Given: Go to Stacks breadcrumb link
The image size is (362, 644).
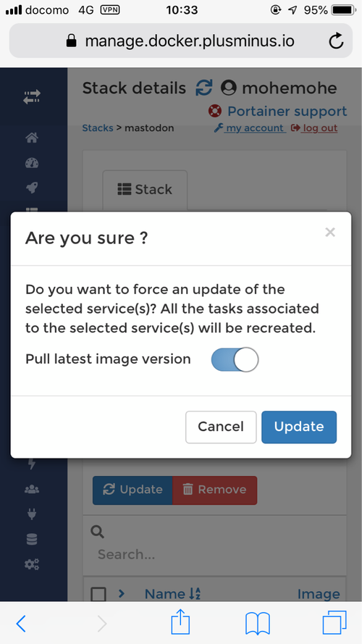Looking at the screenshot, I should [x=98, y=128].
